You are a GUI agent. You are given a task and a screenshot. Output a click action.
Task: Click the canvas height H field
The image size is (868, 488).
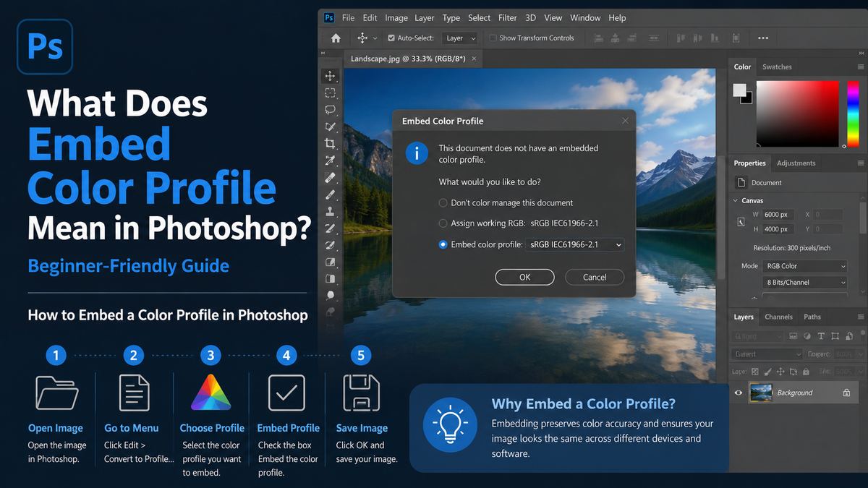coord(777,229)
